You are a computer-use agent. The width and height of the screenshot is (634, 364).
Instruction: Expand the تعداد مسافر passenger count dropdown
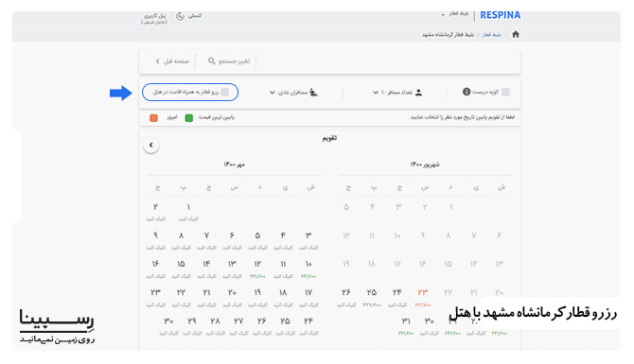pyautogui.click(x=397, y=93)
